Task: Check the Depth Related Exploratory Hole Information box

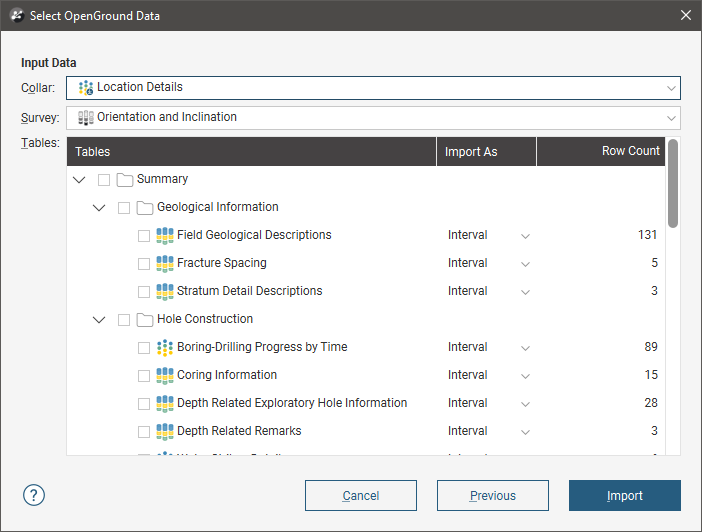Action: (144, 404)
